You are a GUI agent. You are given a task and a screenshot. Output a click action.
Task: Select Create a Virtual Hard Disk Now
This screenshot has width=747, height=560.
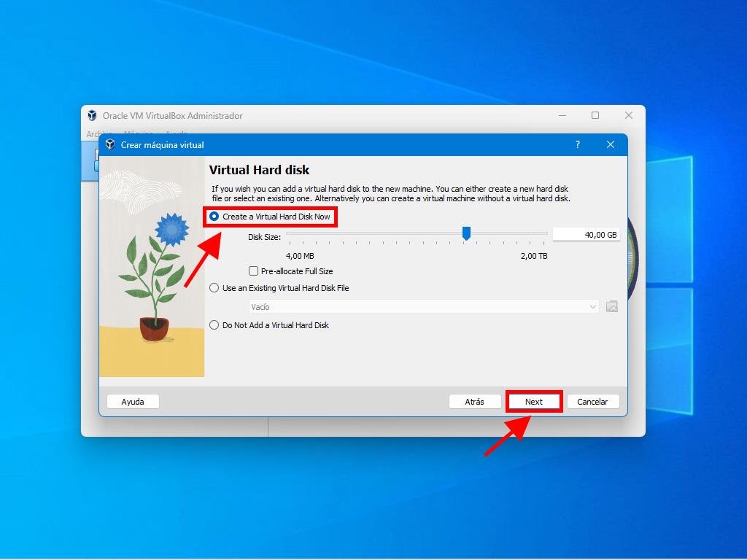(214, 217)
